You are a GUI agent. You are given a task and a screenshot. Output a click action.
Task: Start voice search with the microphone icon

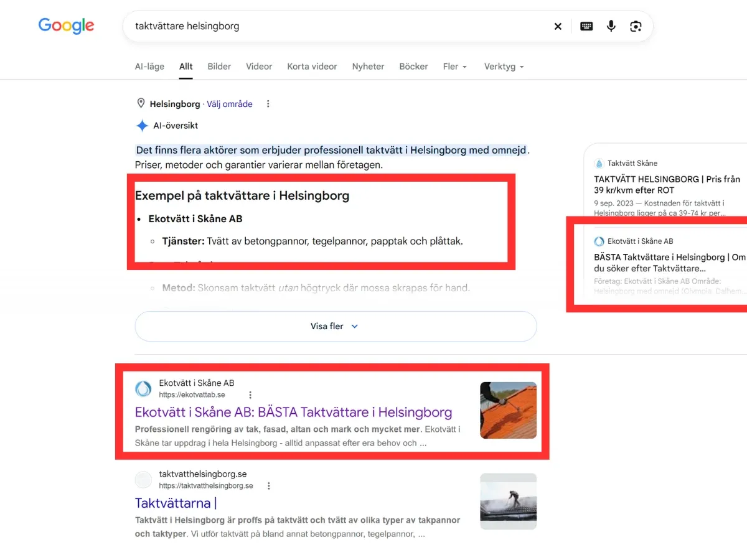(611, 26)
